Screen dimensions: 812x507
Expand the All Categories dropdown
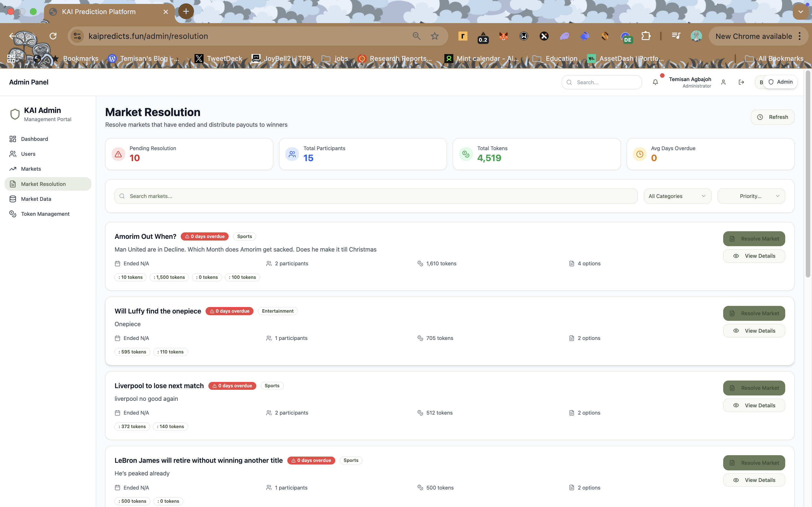[x=677, y=196]
